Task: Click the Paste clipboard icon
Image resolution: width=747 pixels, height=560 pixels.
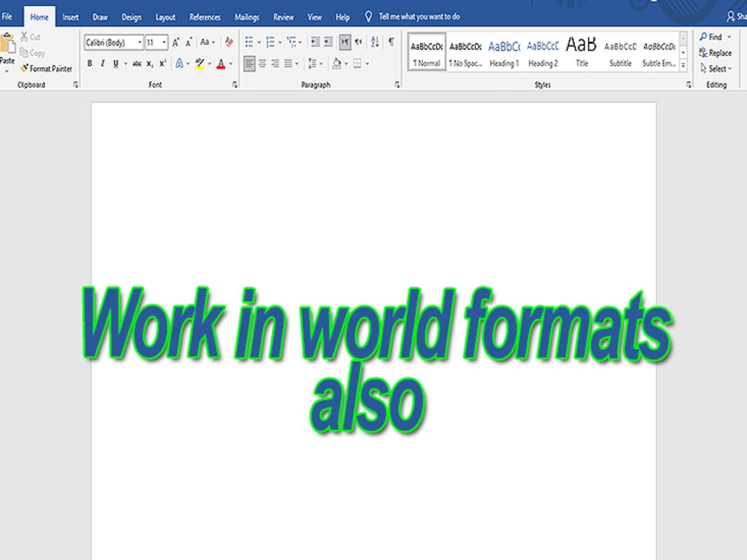Action: pos(7,43)
